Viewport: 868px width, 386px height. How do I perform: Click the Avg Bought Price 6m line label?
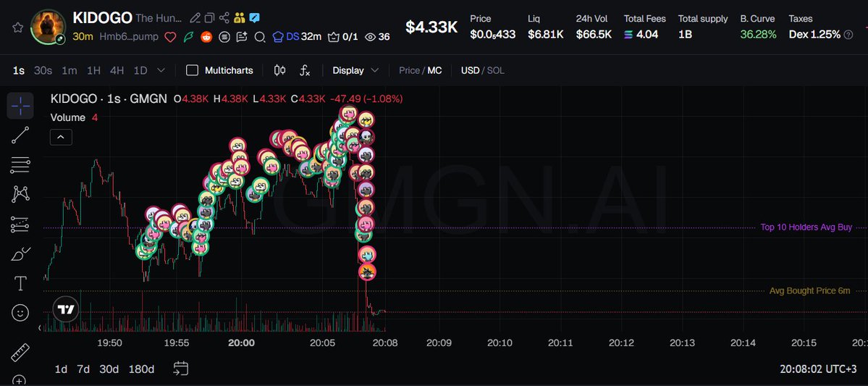click(x=810, y=290)
